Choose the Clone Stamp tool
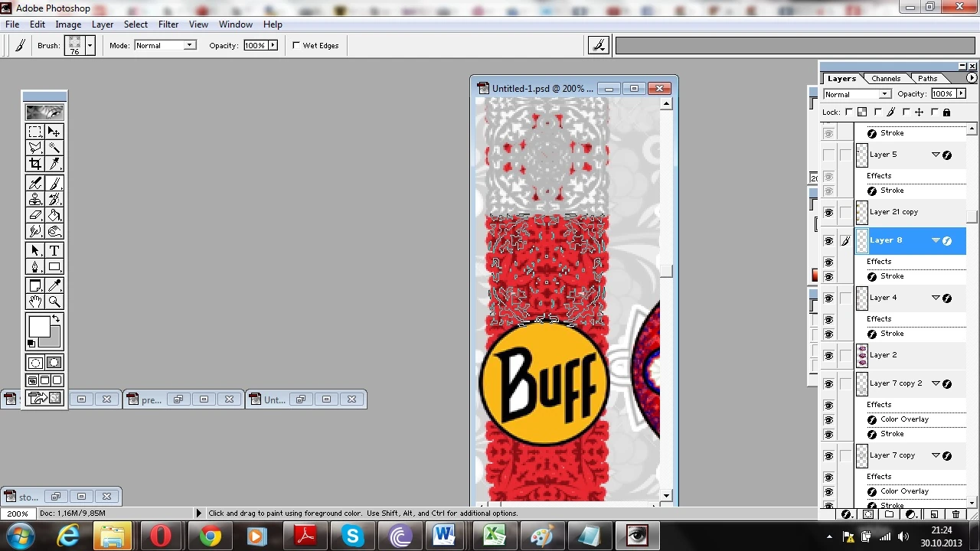Screen dimensions: 980x551 pyautogui.click(x=35, y=199)
